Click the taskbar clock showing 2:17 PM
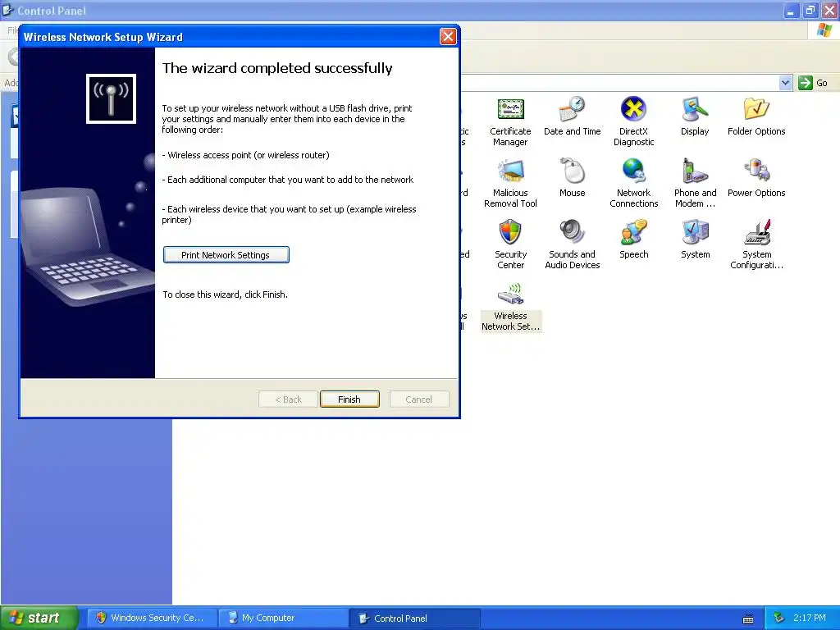 pos(810,618)
